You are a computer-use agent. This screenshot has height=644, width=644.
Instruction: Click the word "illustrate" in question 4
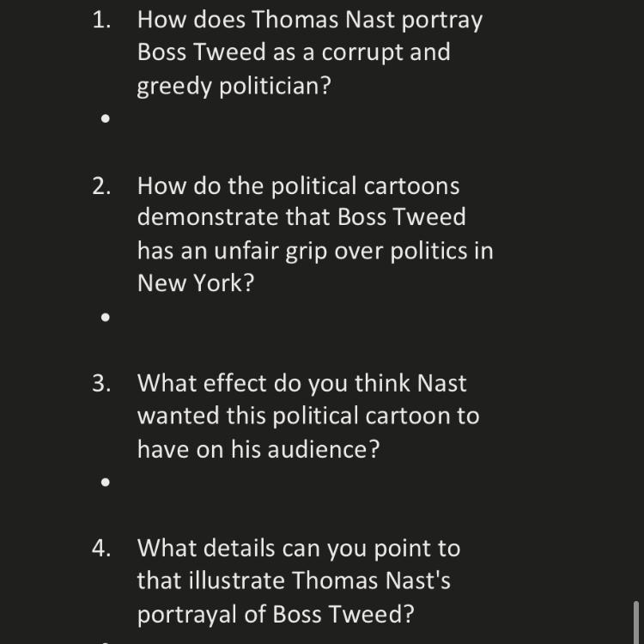[233, 581]
